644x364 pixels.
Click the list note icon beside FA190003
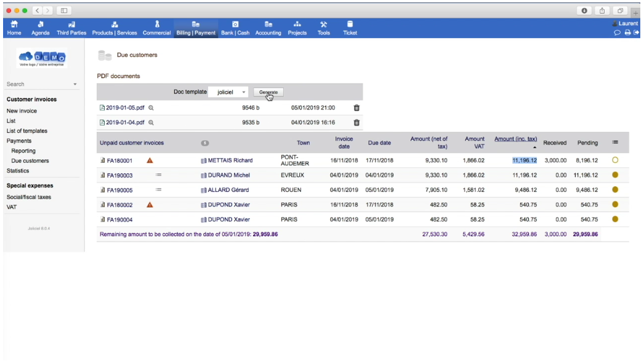point(158,175)
